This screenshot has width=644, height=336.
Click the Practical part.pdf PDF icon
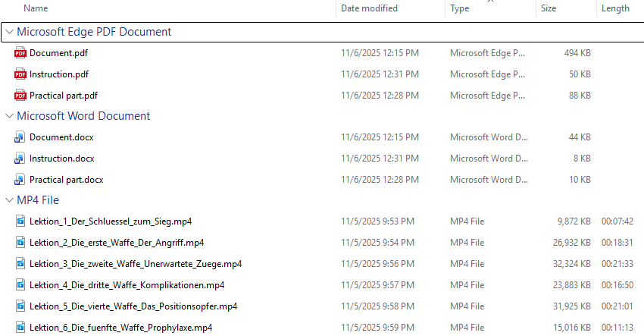coord(20,96)
